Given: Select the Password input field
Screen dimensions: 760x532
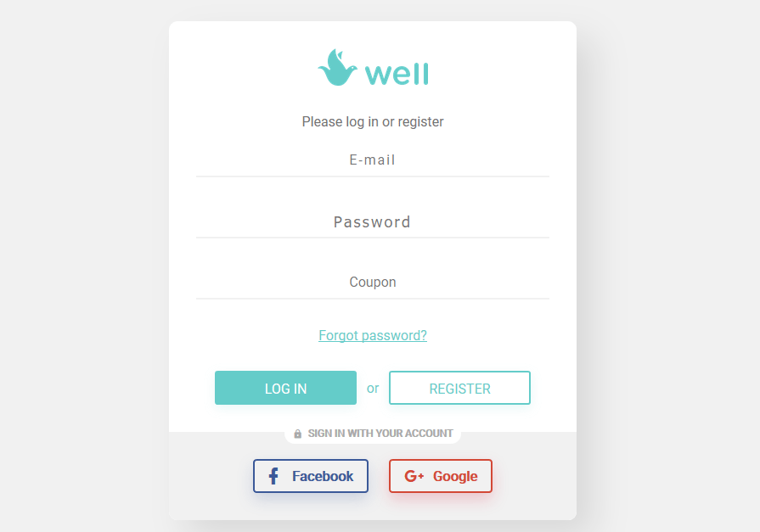Looking at the screenshot, I should [373, 222].
